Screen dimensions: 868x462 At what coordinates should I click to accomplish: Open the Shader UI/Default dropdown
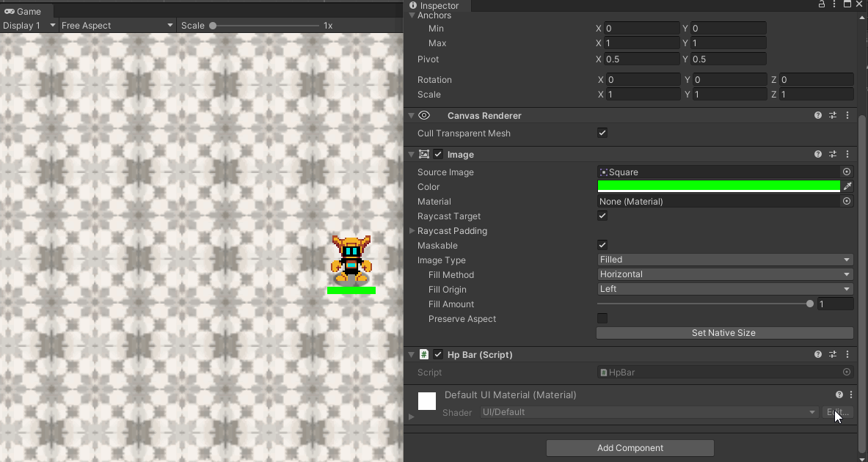648,412
